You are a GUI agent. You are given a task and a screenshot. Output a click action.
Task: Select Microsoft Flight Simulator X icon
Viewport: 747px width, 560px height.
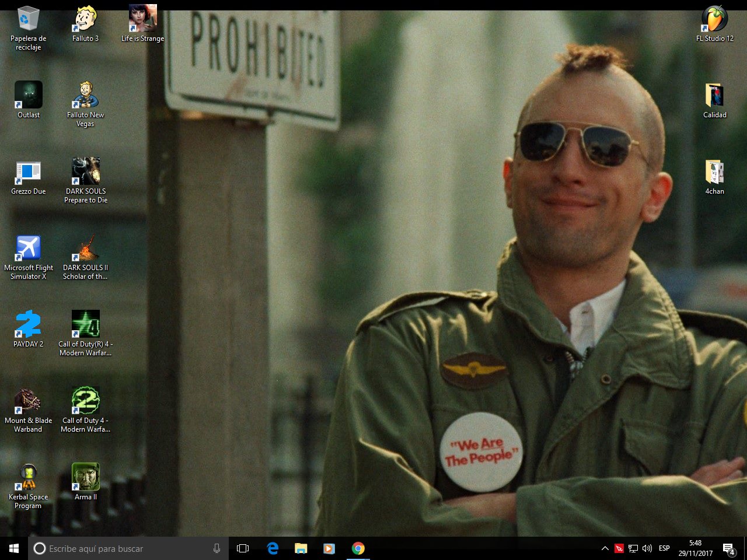[x=28, y=257]
